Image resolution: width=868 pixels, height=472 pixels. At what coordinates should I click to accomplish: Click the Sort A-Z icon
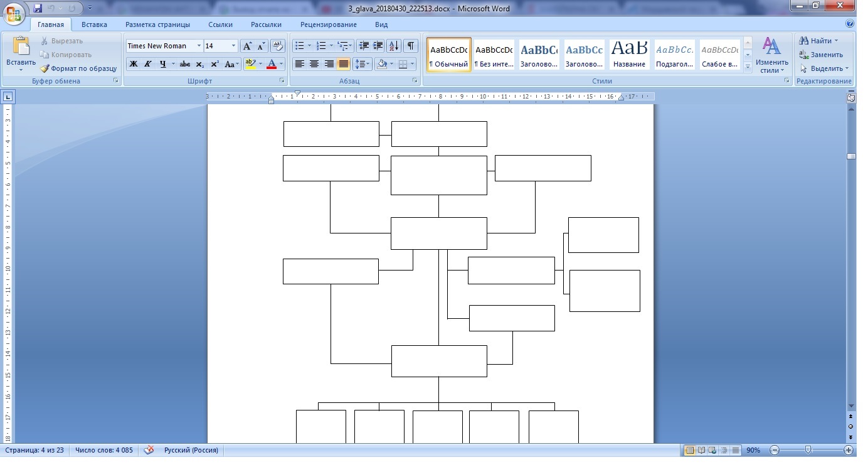click(394, 46)
